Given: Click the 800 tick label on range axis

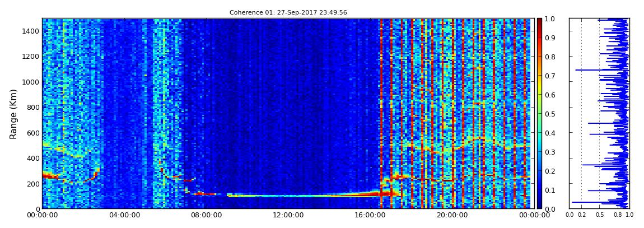Looking at the screenshot, I should [32, 108].
